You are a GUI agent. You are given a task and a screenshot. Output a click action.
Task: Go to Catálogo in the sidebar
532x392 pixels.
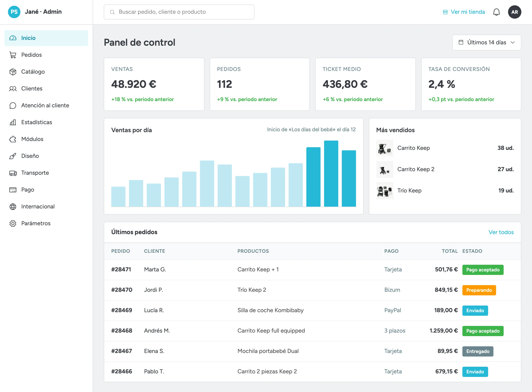46,72
